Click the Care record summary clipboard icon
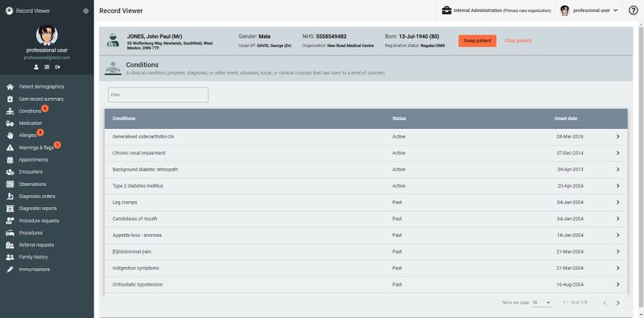644x318 pixels. point(10,99)
